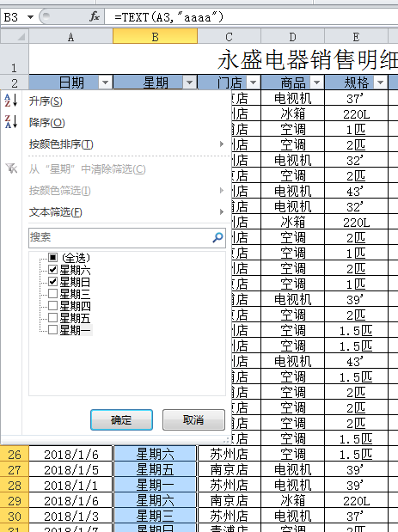Uncheck the 星期日 checkbox
Image resolution: width=398 pixels, height=532 pixels.
52,281
